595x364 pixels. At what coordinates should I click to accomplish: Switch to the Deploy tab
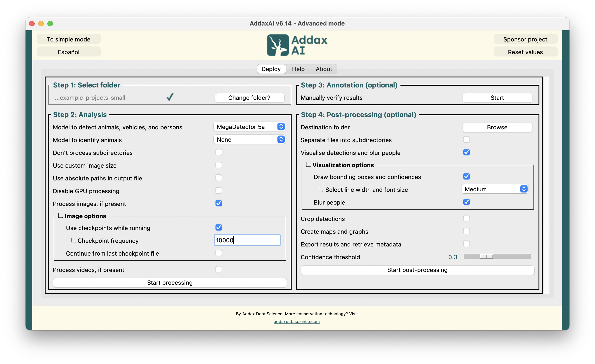click(x=271, y=69)
